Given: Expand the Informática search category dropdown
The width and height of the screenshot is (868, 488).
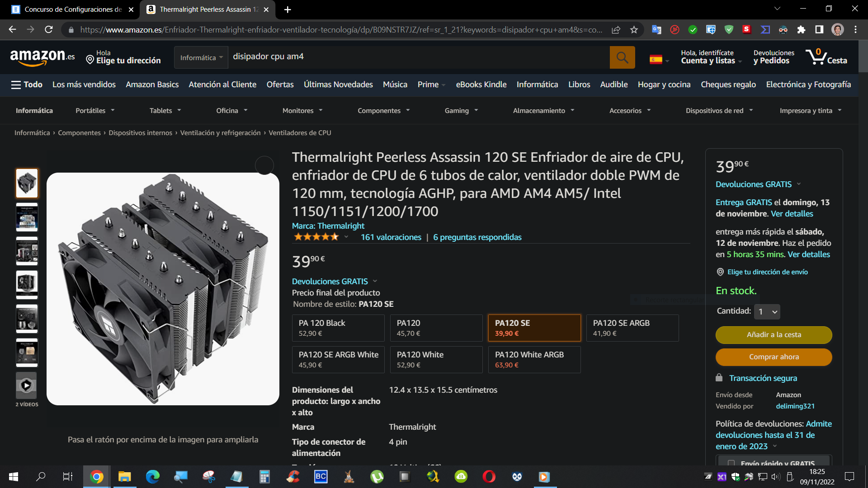Looking at the screenshot, I should pyautogui.click(x=201, y=57).
